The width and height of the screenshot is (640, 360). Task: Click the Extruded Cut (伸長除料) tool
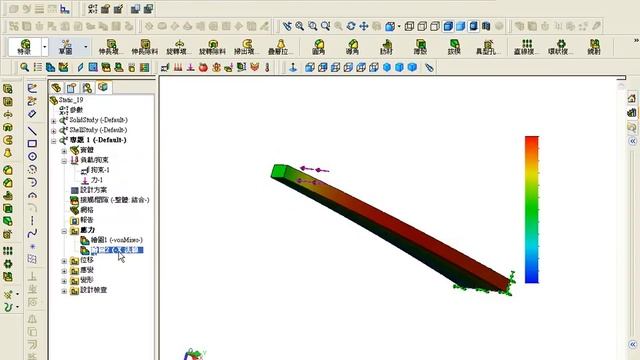click(144, 47)
